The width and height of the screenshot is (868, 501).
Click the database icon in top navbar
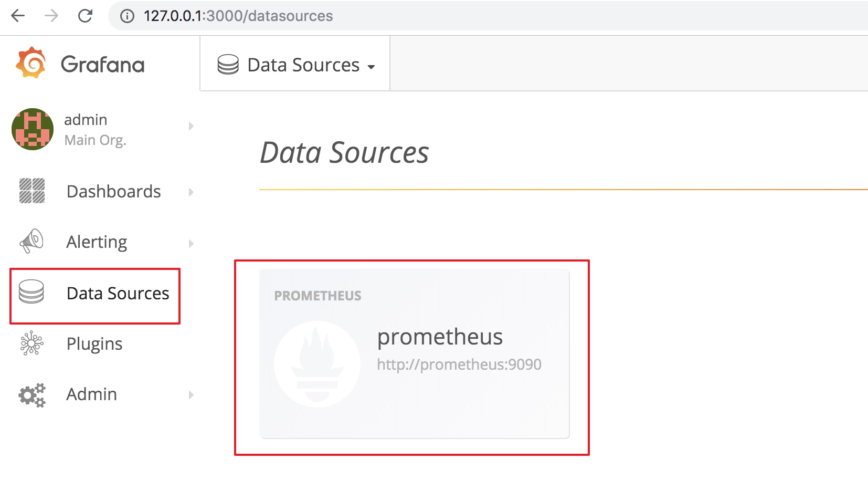228,65
